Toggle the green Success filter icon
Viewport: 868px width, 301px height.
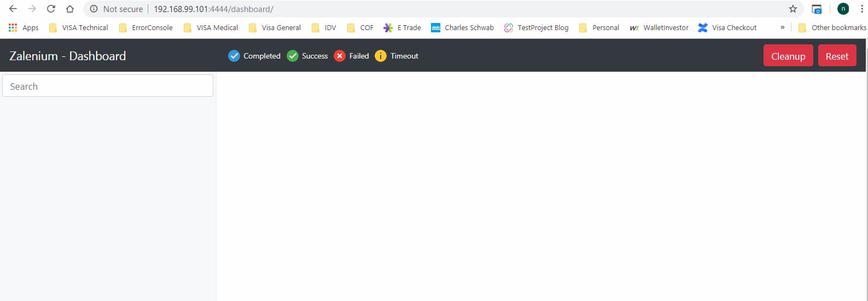pyautogui.click(x=293, y=56)
